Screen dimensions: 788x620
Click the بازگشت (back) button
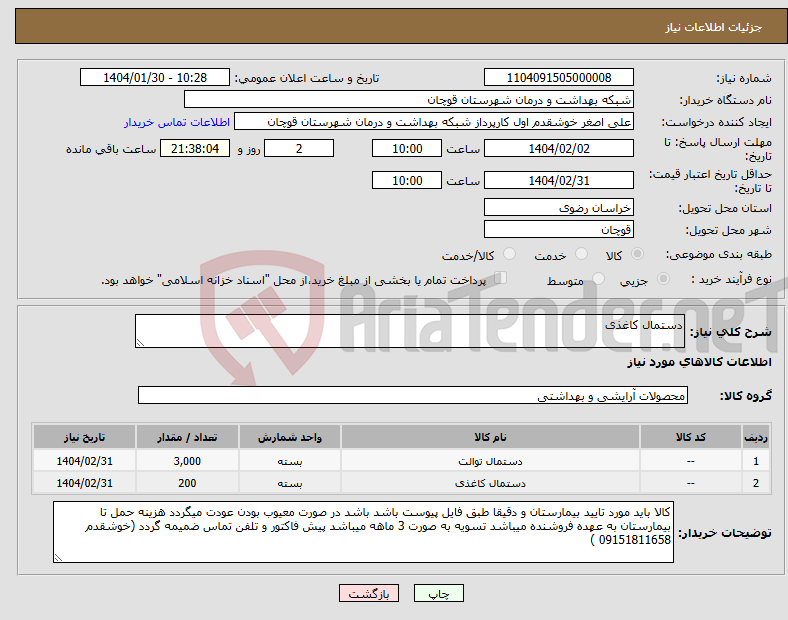(369, 593)
